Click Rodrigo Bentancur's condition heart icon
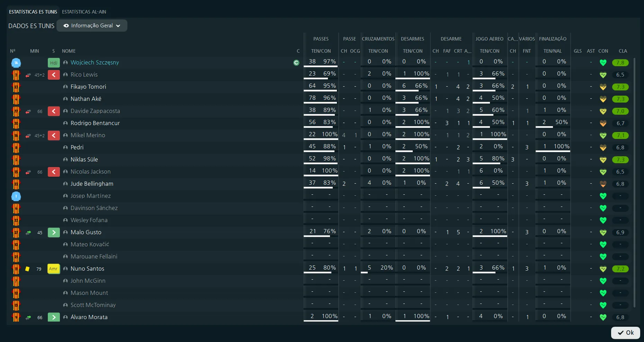The width and height of the screenshot is (644, 342). coord(603,123)
